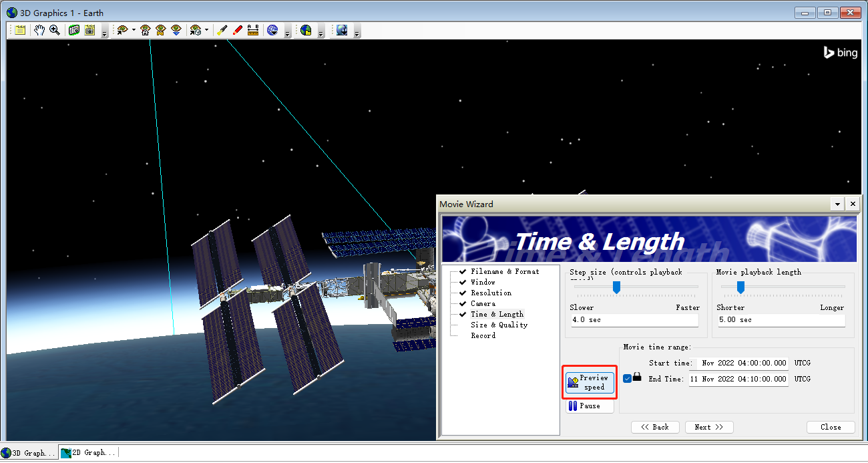
Task: Click the << Back button
Action: [x=655, y=427]
